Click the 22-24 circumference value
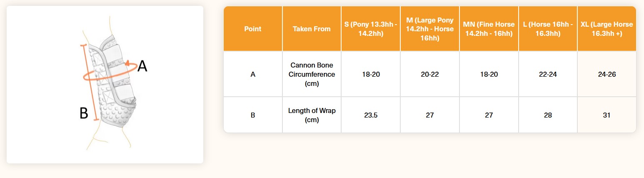 548,74
